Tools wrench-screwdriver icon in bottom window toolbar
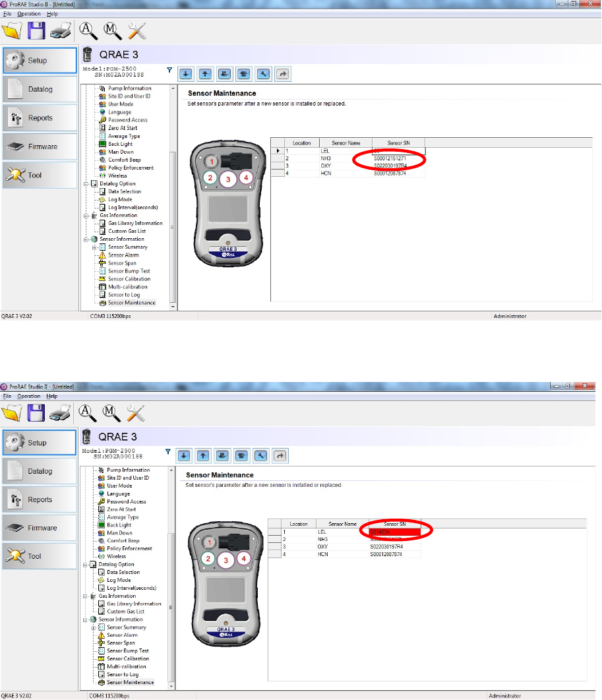The image size is (602, 700). point(135,413)
